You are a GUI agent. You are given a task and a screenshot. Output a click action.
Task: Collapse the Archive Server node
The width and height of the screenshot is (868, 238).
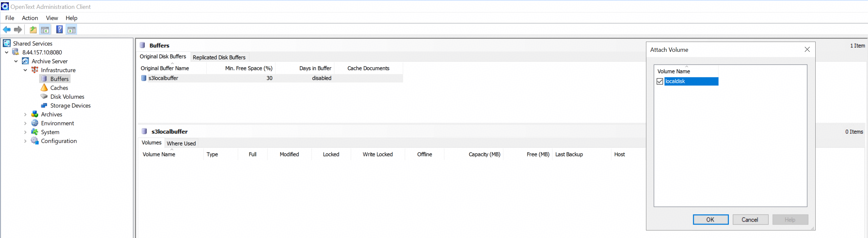click(x=16, y=61)
